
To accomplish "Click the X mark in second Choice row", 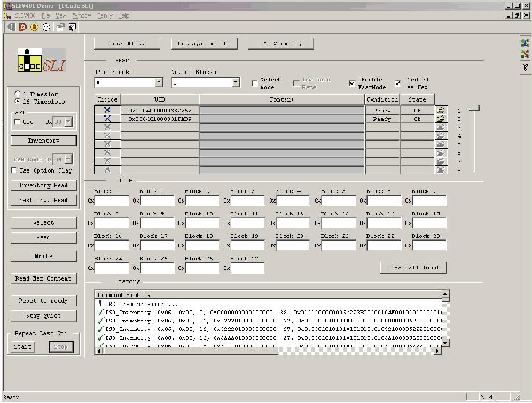I will tap(107, 119).
